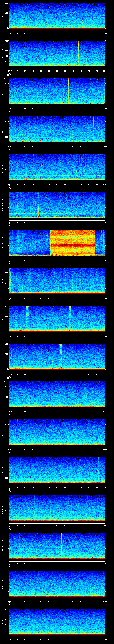Click the burst near 11 seconds at 19:37
The width and height of the screenshot is (114, 644).
tap(27, 318)
